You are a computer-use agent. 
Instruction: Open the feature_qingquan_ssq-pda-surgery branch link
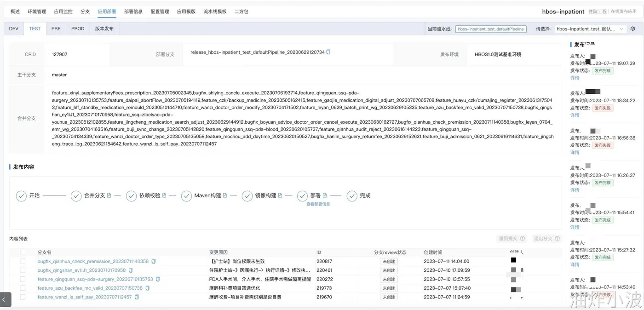tap(95, 279)
